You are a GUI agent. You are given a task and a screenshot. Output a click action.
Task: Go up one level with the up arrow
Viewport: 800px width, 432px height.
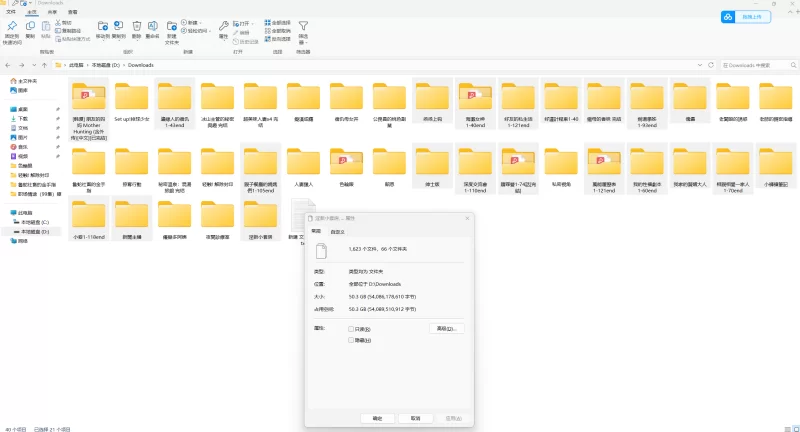click(x=44, y=65)
